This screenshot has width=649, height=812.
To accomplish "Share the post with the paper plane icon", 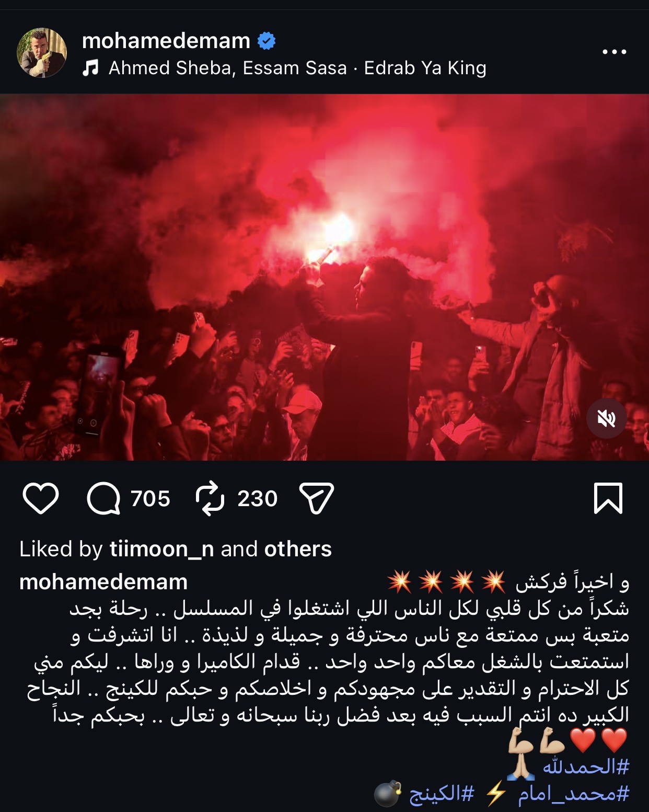I will [x=316, y=498].
